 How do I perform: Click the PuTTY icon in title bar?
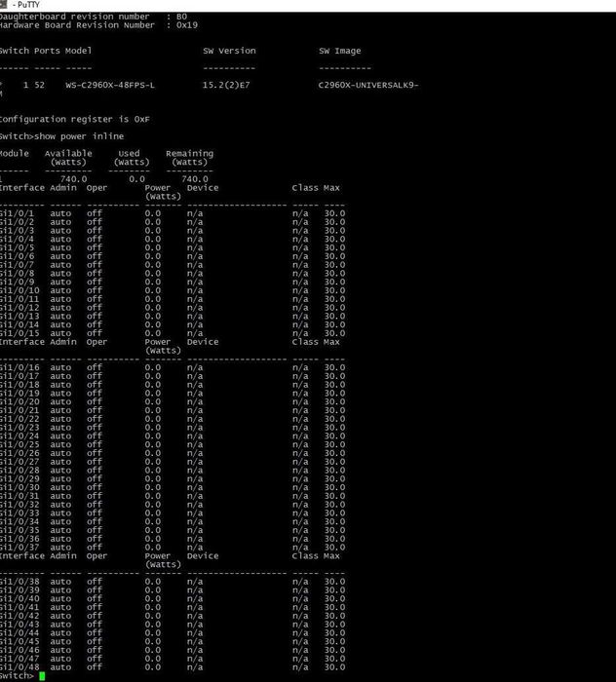[3, 5]
